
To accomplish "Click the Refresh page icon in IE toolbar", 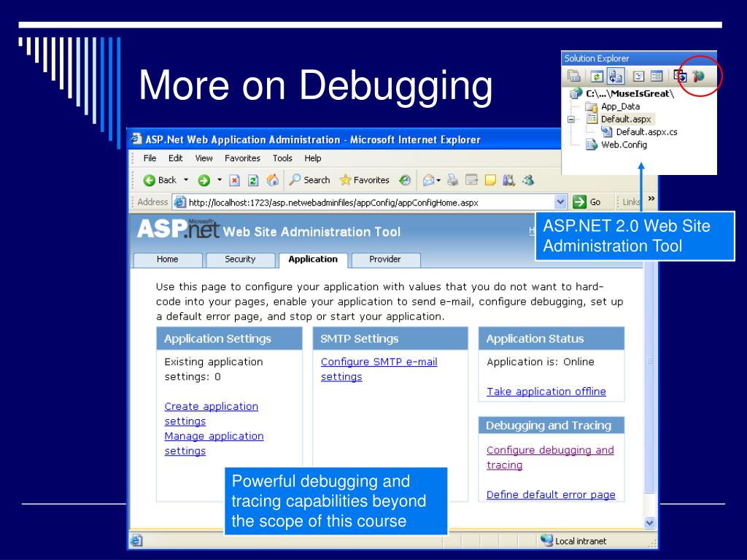I will pyautogui.click(x=253, y=180).
